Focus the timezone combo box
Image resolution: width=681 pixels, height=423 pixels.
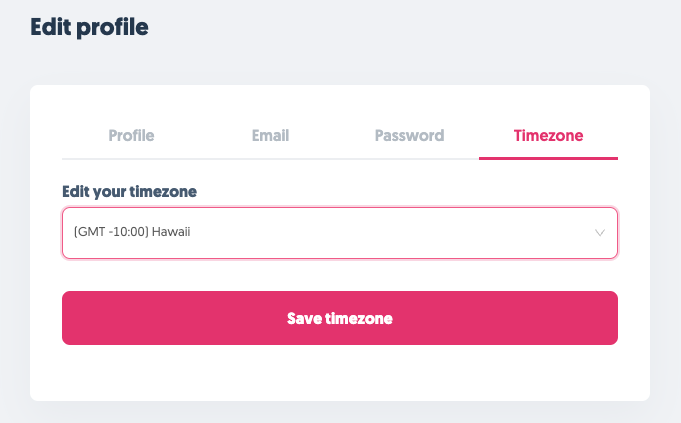tap(339, 233)
